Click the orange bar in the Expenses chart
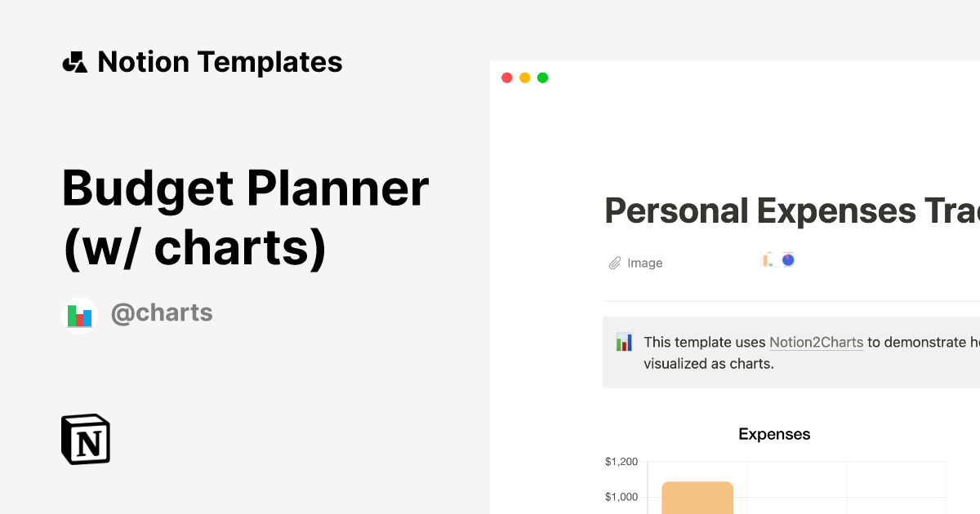 pos(697,498)
